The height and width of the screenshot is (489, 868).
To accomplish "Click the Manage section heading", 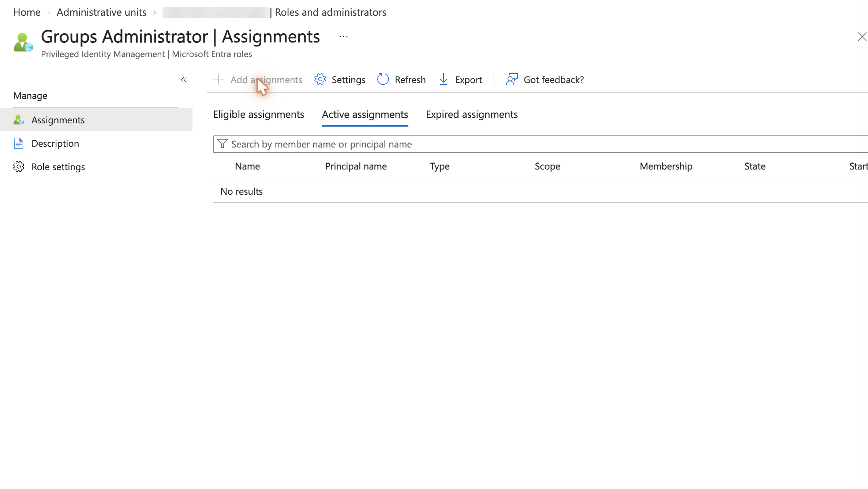I will tap(30, 96).
